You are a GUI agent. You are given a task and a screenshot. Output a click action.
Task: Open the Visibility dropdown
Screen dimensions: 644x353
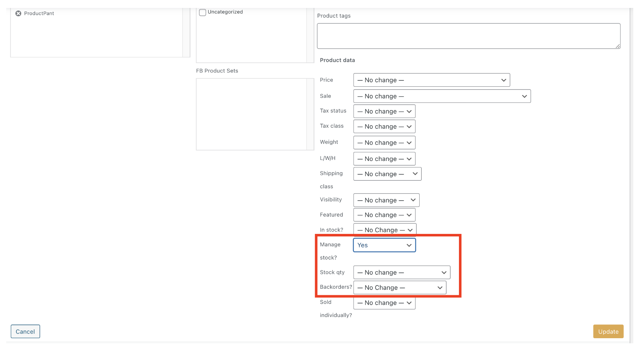pyautogui.click(x=386, y=200)
